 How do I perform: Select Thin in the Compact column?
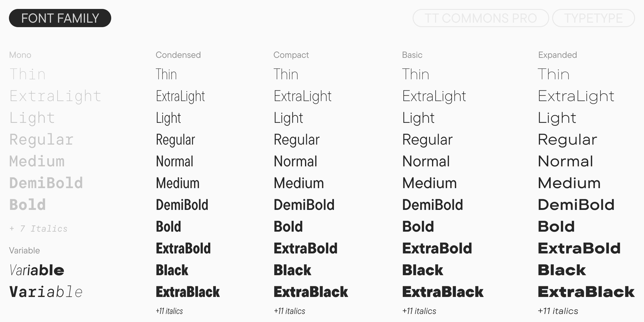[286, 74]
